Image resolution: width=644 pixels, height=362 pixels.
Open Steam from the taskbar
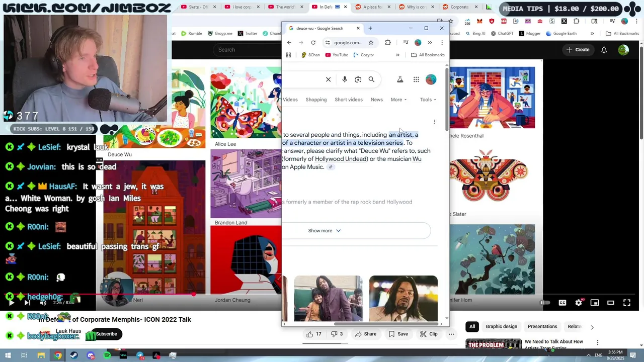tap(74, 355)
